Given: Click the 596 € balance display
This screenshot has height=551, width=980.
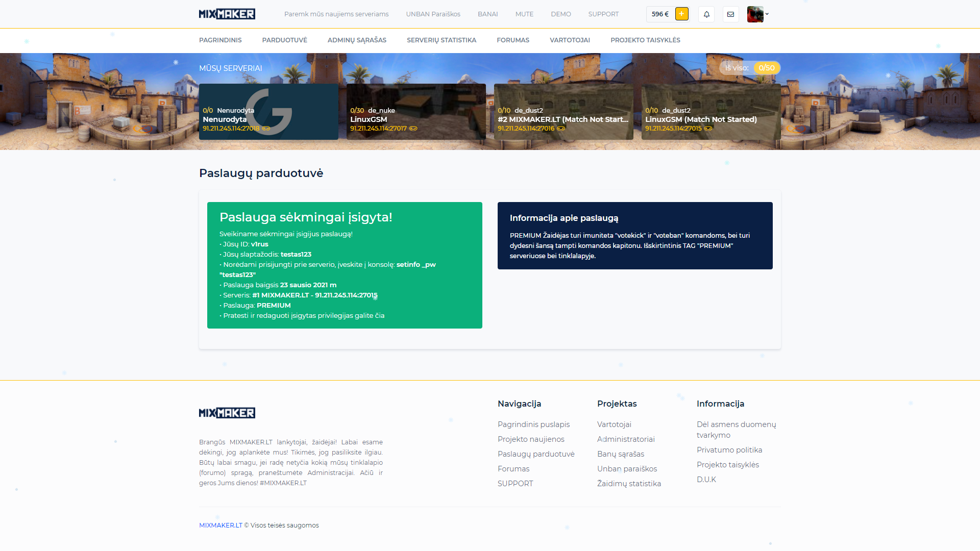Looking at the screenshot, I should click(660, 14).
